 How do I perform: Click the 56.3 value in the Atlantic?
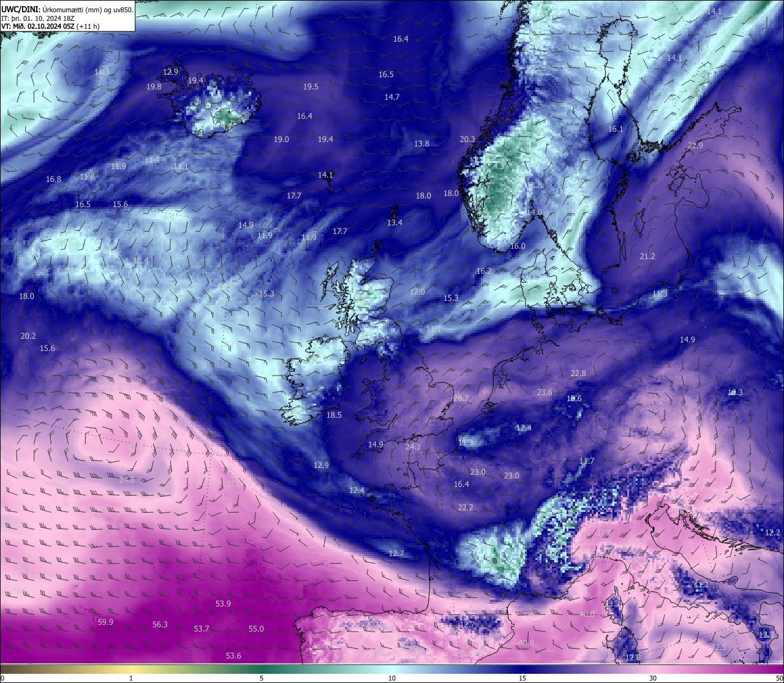coord(160,624)
